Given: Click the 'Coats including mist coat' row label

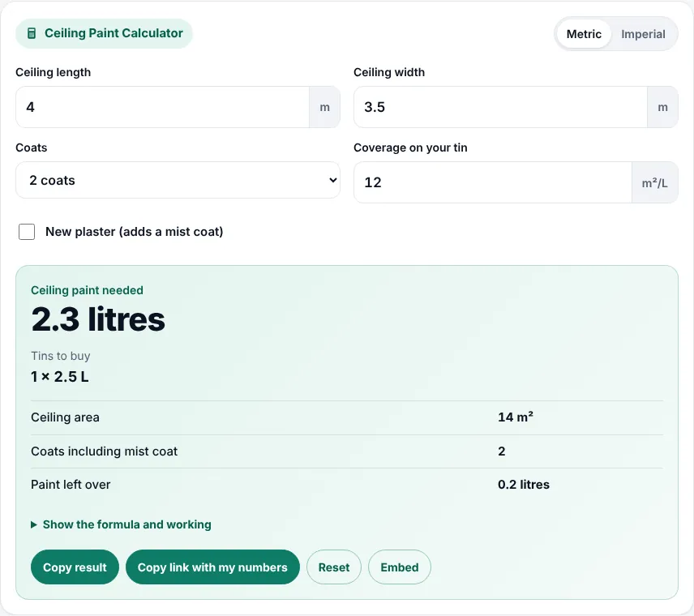Looking at the screenshot, I should coord(104,451).
